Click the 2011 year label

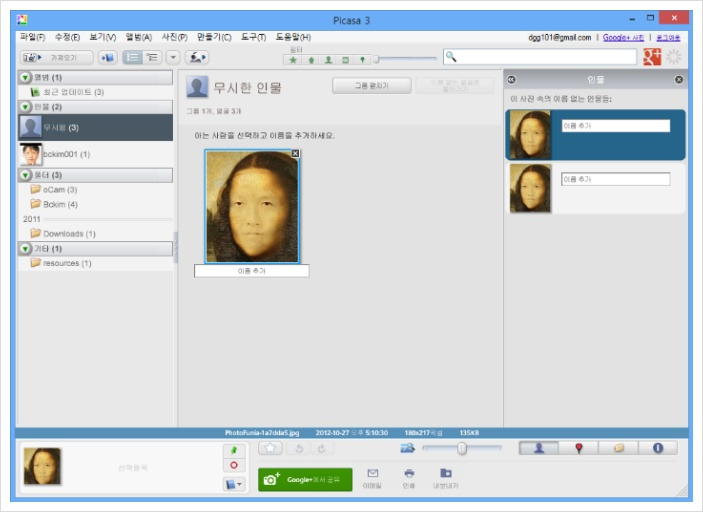click(31, 219)
